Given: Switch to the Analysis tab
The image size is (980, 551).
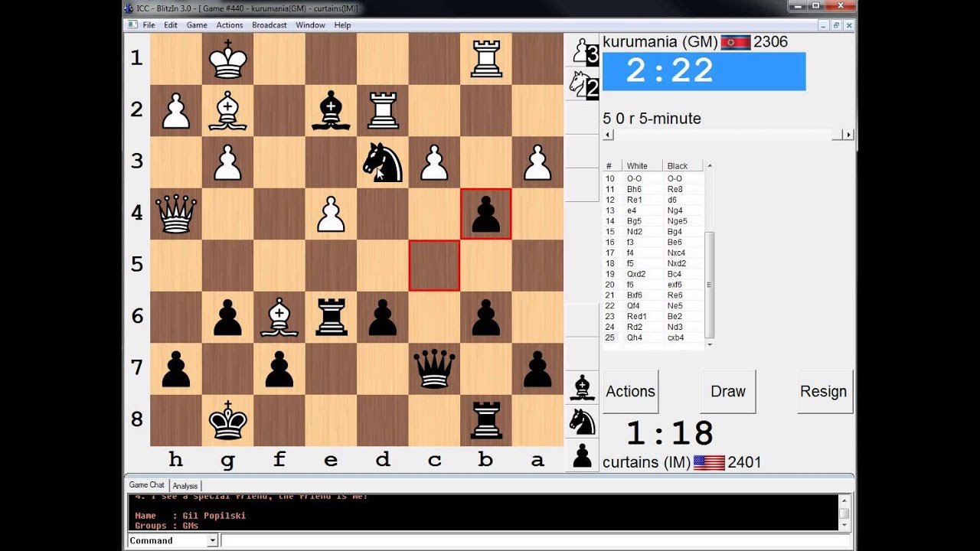Looking at the screenshot, I should point(185,486).
